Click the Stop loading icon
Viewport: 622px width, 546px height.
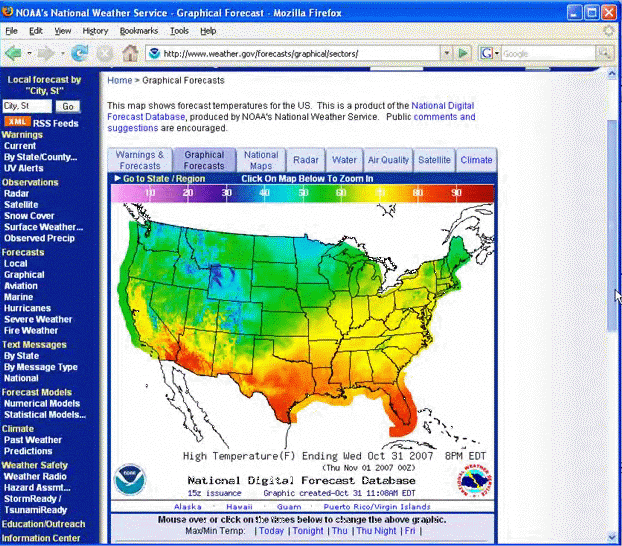coord(105,54)
